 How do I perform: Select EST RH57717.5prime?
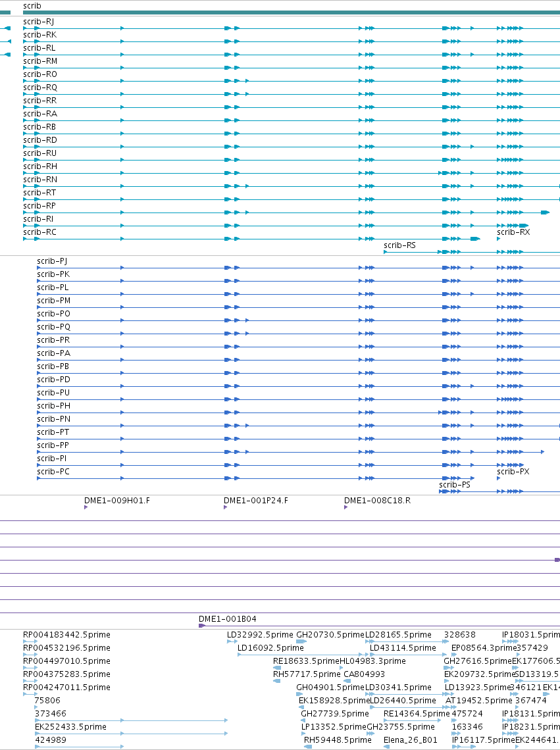pyautogui.click(x=307, y=674)
